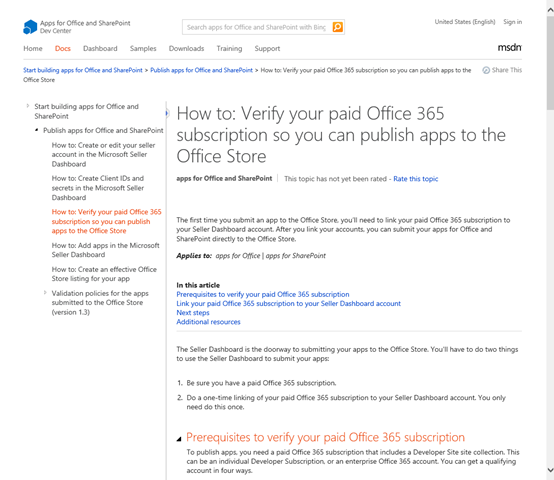Viewport: 554px width, 480px height.
Task: Click the Sign in link
Action: (513, 22)
